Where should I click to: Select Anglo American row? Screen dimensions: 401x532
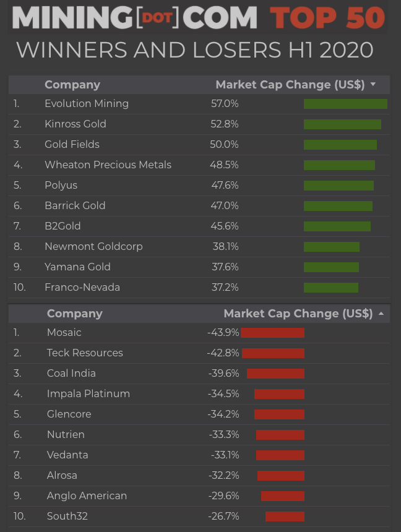(x=87, y=496)
